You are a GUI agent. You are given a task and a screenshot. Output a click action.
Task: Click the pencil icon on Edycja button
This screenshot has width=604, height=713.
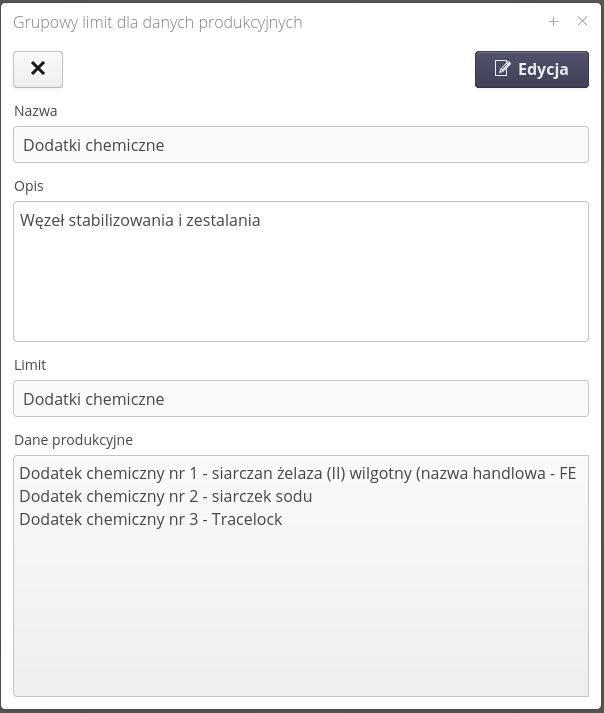[x=503, y=69]
